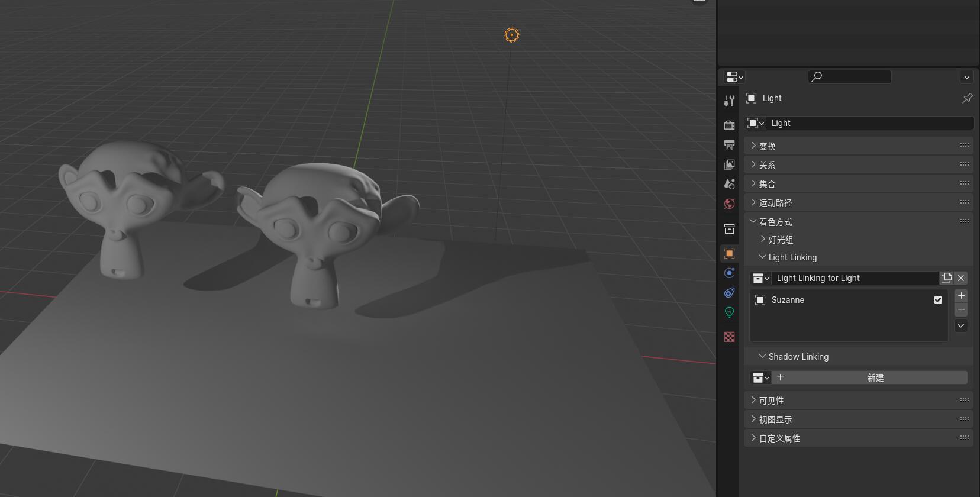Viewport: 980px width, 497px height.
Task: Click the grip handle on the 着色方式 panel
Action: pos(965,221)
